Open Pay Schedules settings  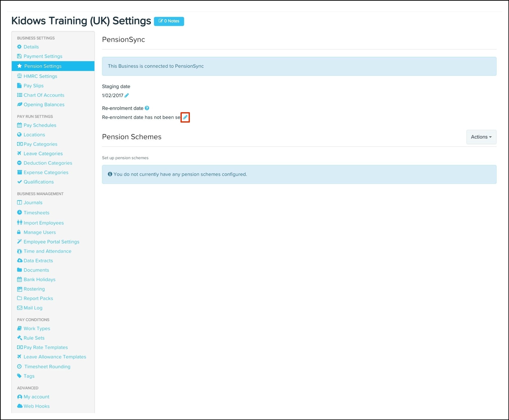[x=40, y=125]
